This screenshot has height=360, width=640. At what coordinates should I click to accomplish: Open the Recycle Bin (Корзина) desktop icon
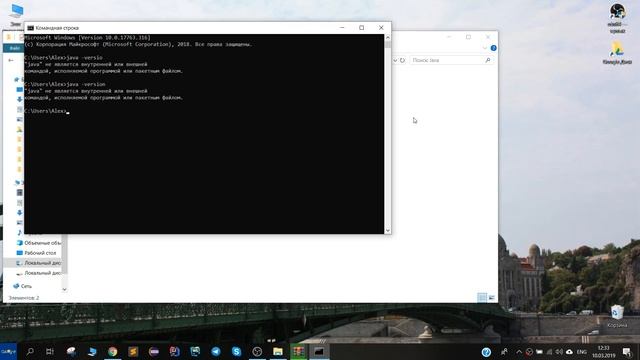coord(617,316)
